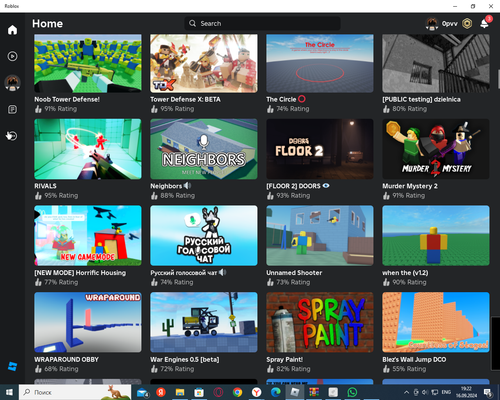Screen dimensions: 500x400
Task: Open Google Chrome from taskbar
Action: (x=237, y=392)
